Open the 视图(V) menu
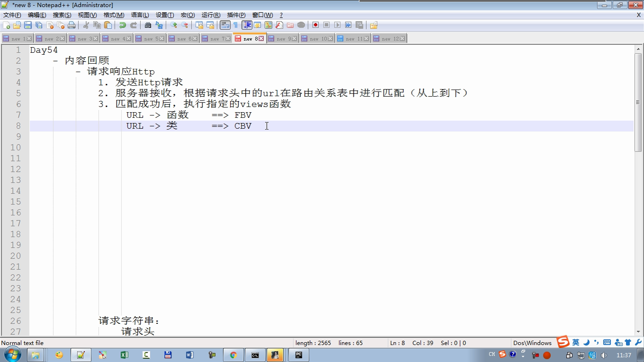 pos(87,15)
